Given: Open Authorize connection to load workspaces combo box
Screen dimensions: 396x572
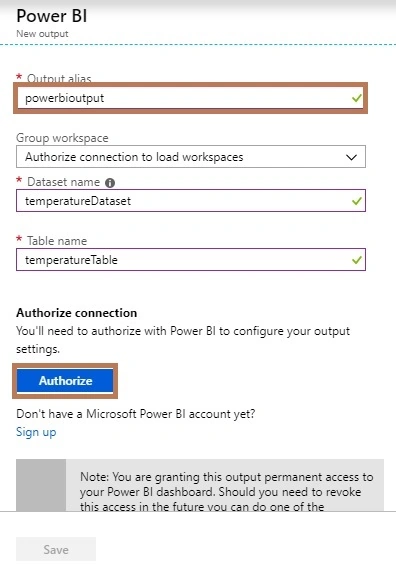Looking at the screenshot, I should click(x=191, y=157).
